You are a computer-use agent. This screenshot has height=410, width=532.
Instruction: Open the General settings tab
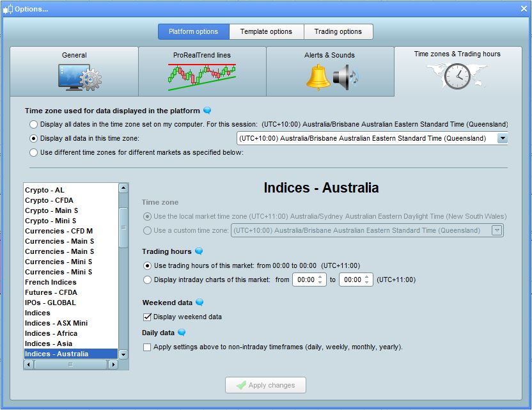[x=74, y=72]
